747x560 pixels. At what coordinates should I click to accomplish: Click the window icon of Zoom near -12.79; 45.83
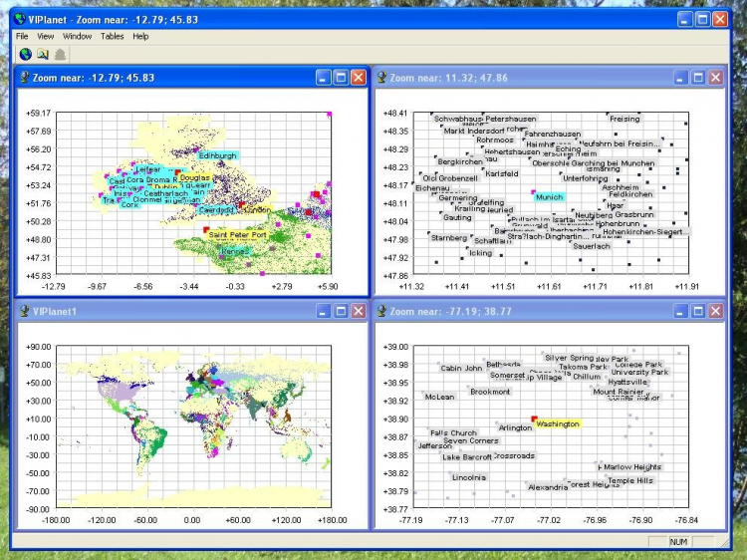click(24, 77)
